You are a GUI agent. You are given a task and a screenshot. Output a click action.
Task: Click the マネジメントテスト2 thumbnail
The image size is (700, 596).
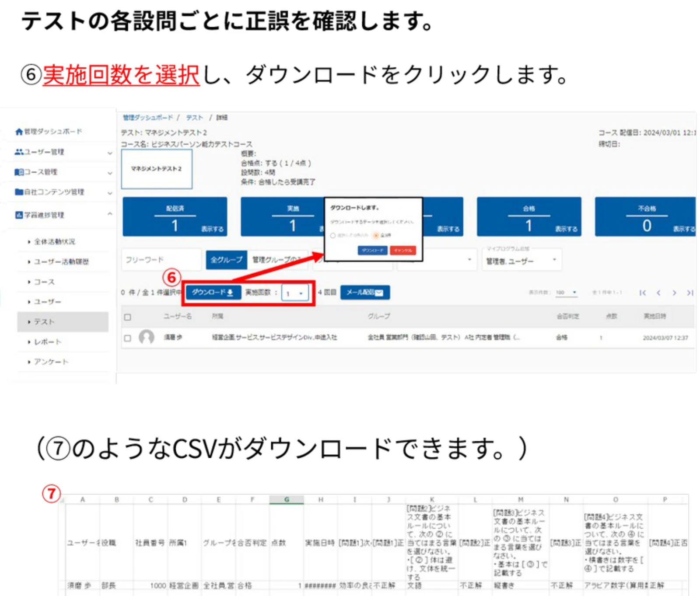pyautogui.click(x=157, y=169)
